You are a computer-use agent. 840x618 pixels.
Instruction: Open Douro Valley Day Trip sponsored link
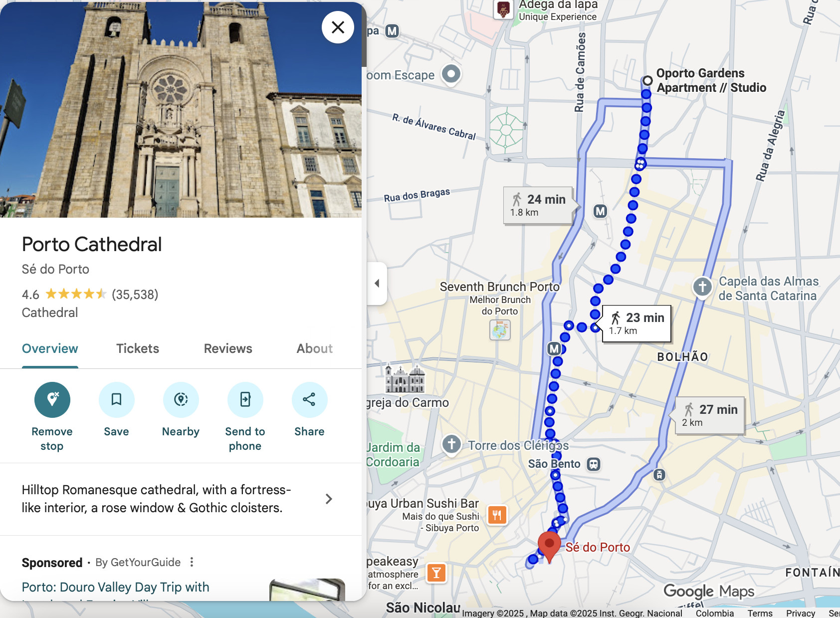click(116, 587)
